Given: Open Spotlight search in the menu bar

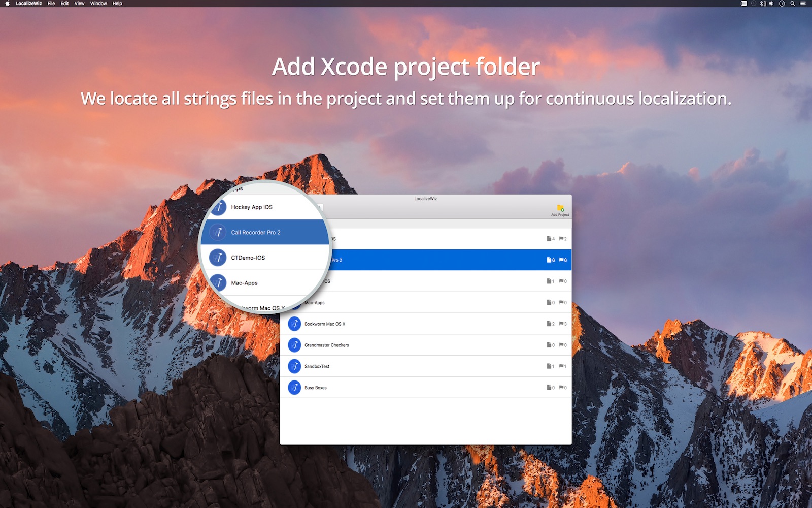Looking at the screenshot, I should 792,4.
